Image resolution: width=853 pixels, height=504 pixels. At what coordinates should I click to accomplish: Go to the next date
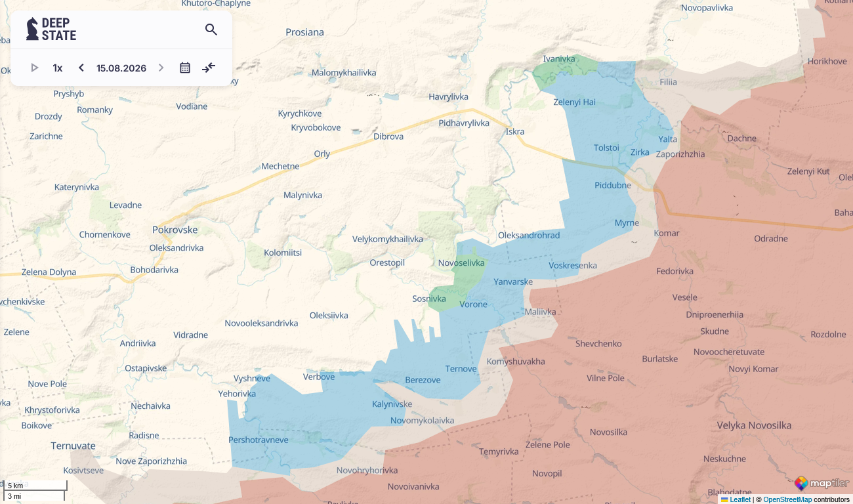click(x=161, y=68)
